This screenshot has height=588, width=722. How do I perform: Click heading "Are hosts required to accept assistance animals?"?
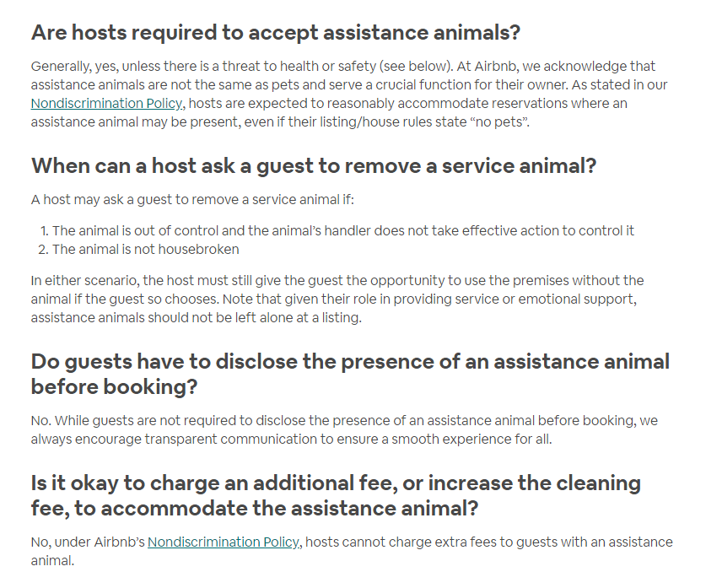point(276,33)
